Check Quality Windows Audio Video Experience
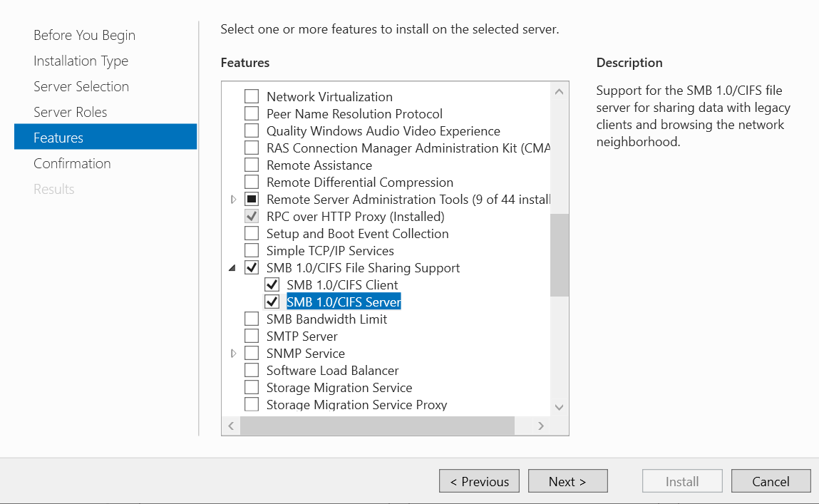 tap(251, 130)
